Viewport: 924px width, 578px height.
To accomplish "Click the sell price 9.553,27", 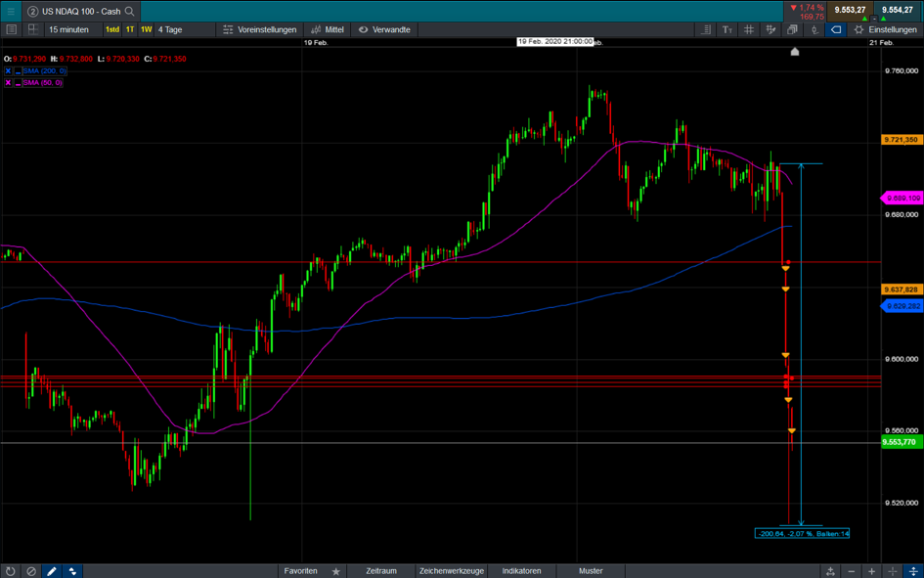I will pos(850,10).
